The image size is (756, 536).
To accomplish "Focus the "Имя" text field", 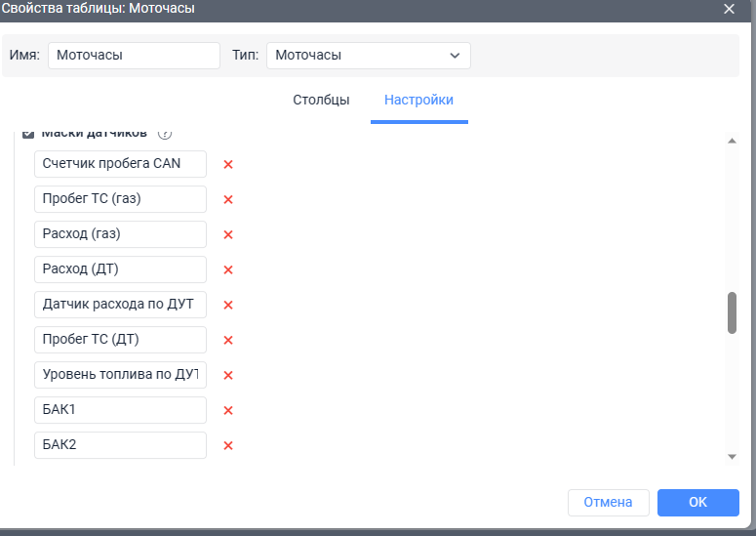I will pyautogui.click(x=134, y=56).
